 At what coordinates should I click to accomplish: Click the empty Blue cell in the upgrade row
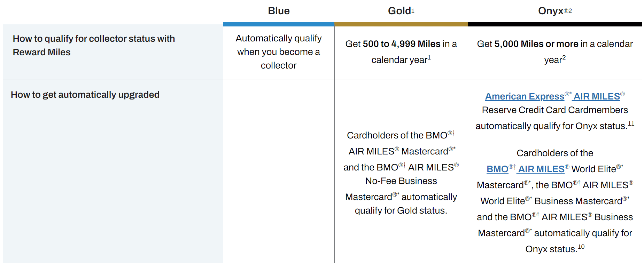(279, 170)
